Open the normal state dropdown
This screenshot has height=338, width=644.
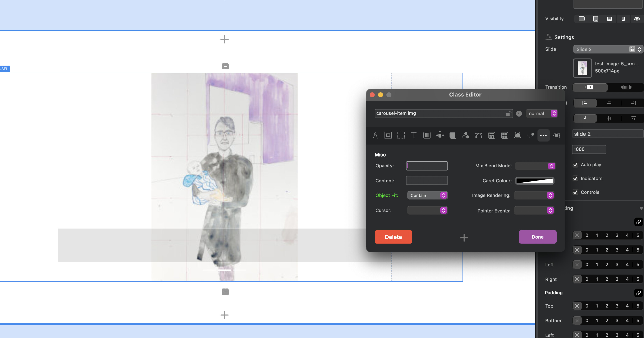542,113
